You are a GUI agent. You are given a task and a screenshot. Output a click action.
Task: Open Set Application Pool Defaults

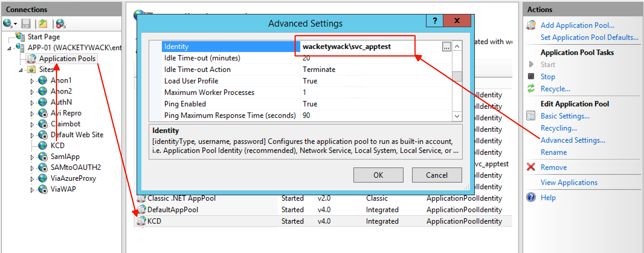click(589, 37)
